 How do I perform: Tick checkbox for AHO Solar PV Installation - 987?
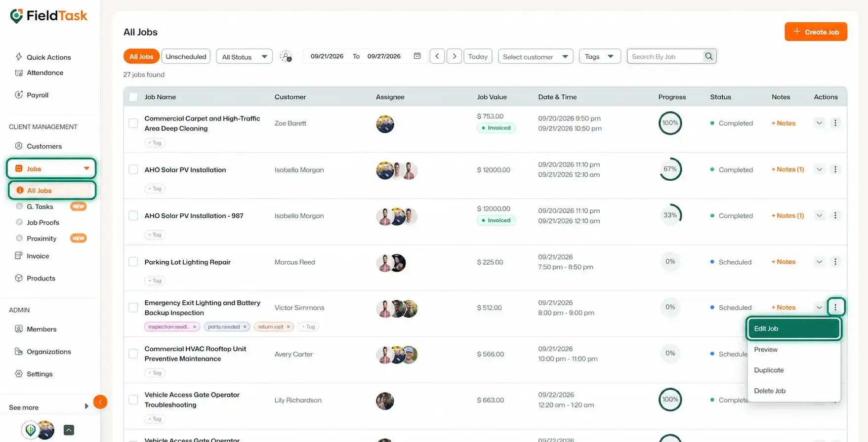click(x=133, y=216)
